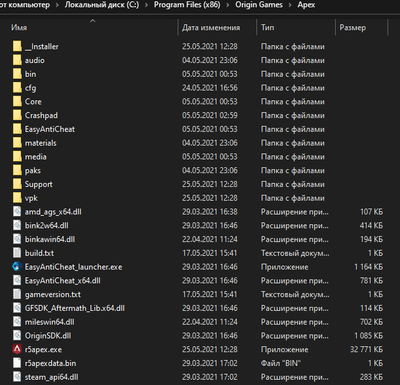400x385 pixels.
Task: Select the vpk folder icon
Action: click(x=17, y=198)
